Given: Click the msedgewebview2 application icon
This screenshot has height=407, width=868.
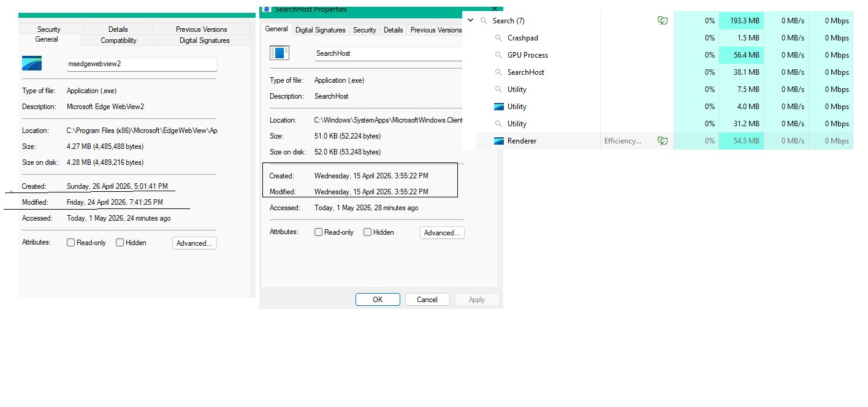Looking at the screenshot, I should (x=32, y=63).
